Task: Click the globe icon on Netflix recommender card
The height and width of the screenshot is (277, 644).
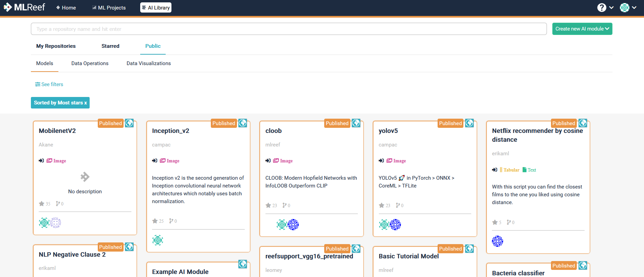Action: [x=583, y=123]
